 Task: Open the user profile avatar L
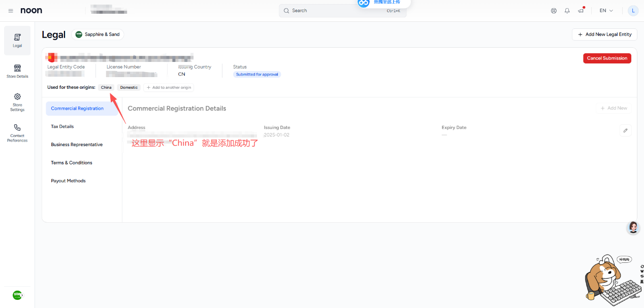(633, 11)
